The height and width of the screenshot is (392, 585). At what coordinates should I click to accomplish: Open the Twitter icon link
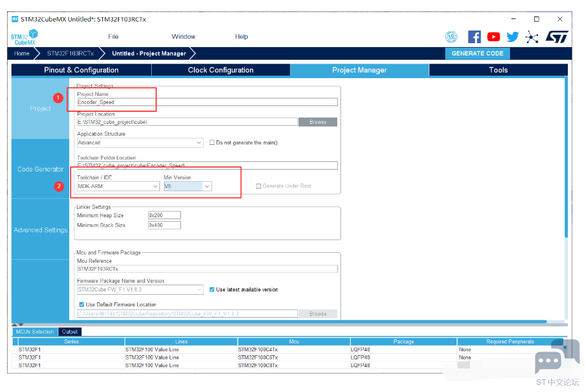pyautogui.click(x=513, y=37)
